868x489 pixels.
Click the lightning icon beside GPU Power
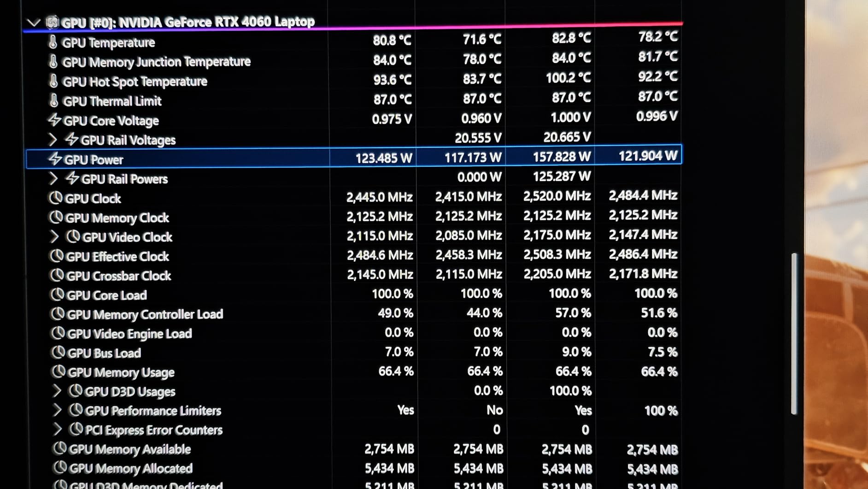pos(55,159)
